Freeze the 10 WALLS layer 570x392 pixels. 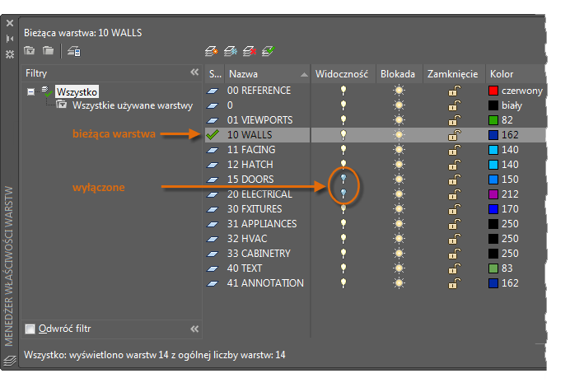click(399, 135)
